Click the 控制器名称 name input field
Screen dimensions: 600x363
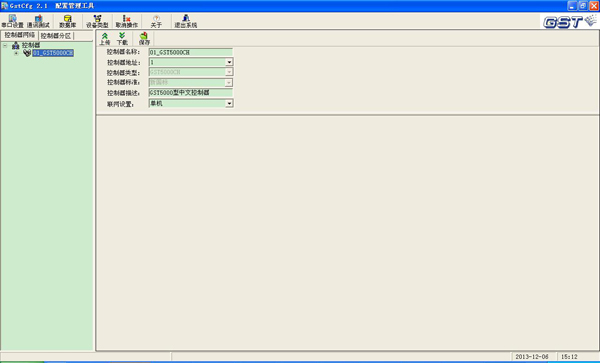191,52
